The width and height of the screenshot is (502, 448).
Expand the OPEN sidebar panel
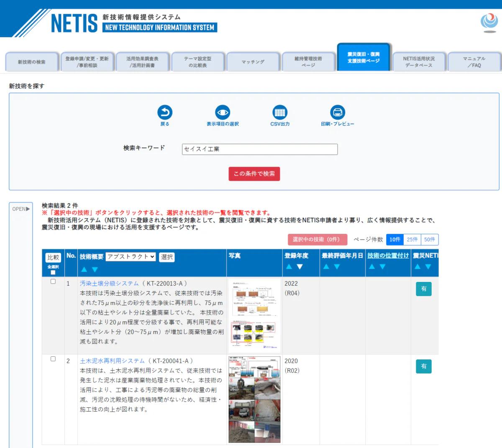pyautogui.click(x=20, y=209)
